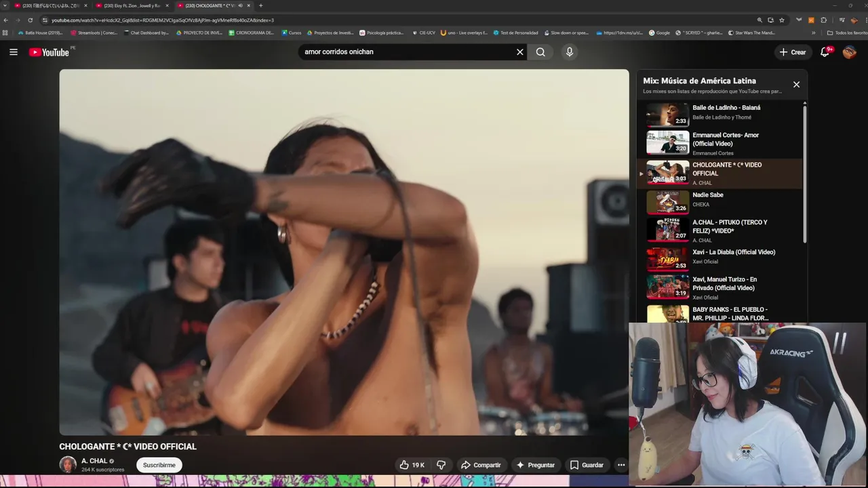The image size is (868, 488).
Task: Open the tab search dropdown arrow
Action: [x=5, y=5]
